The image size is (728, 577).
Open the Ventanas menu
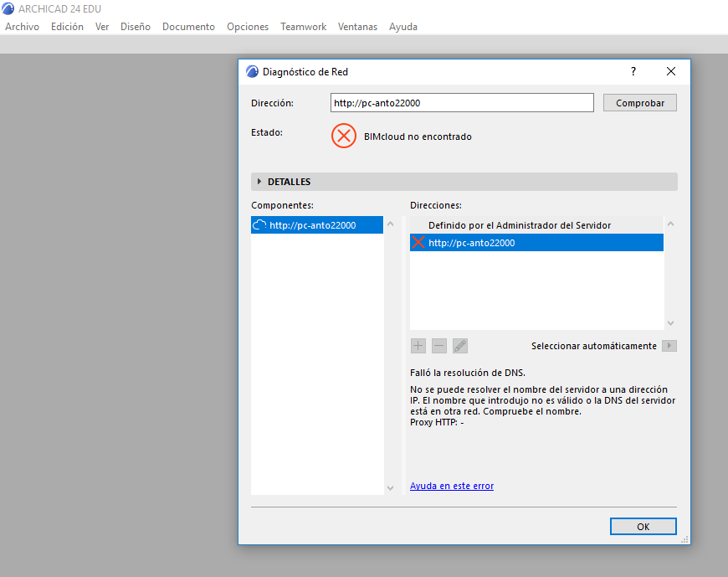(357, 27)
